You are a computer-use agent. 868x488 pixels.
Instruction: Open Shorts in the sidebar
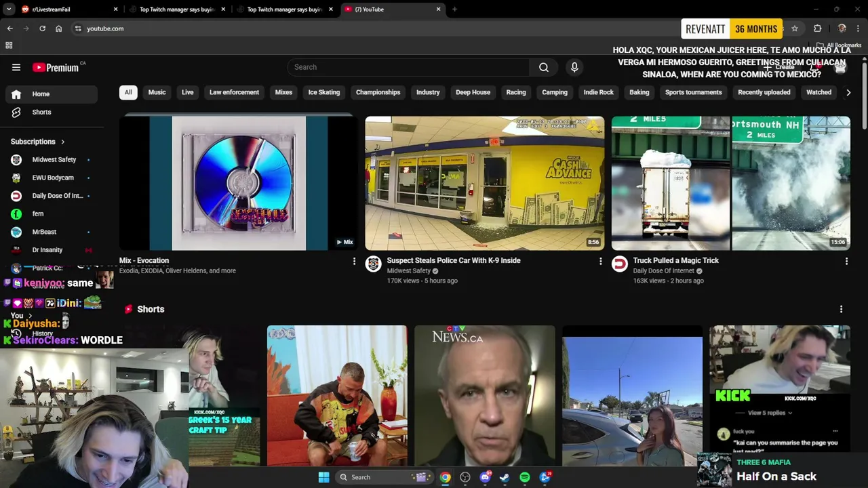click(52, 112)
